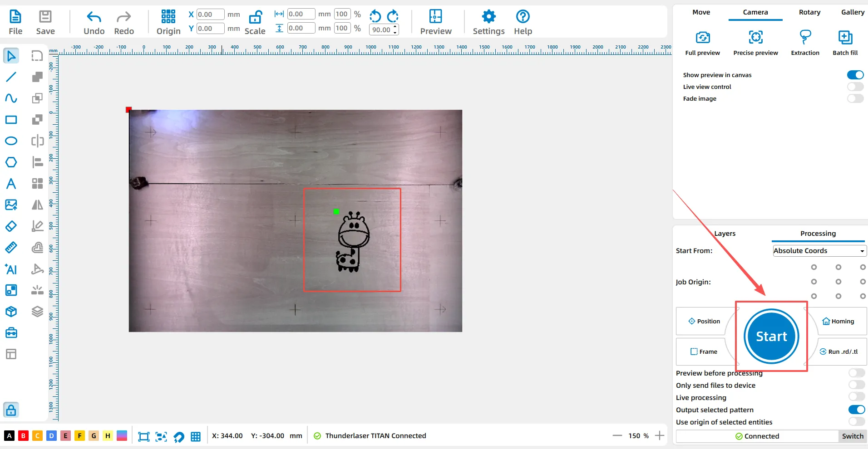Viewport: 868px width, 449px height.
Task: Click the Origin grid icon
Action: pyautogui.click(x=168, y=17)
